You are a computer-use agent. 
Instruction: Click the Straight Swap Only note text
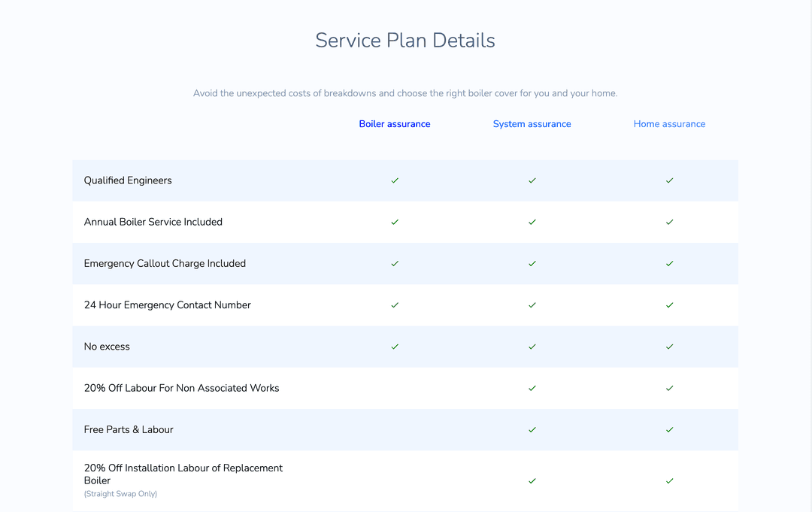tap(120, 494)
